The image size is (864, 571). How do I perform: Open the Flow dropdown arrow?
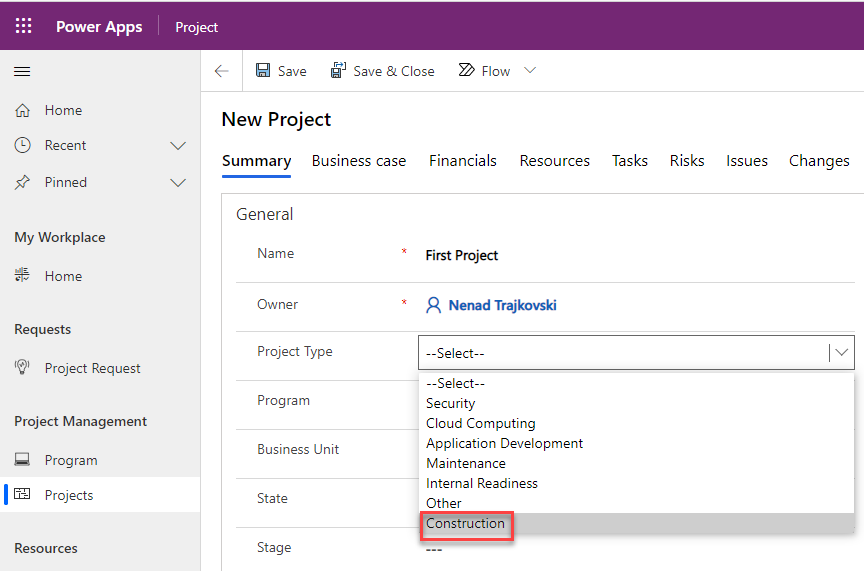(530, 71)
